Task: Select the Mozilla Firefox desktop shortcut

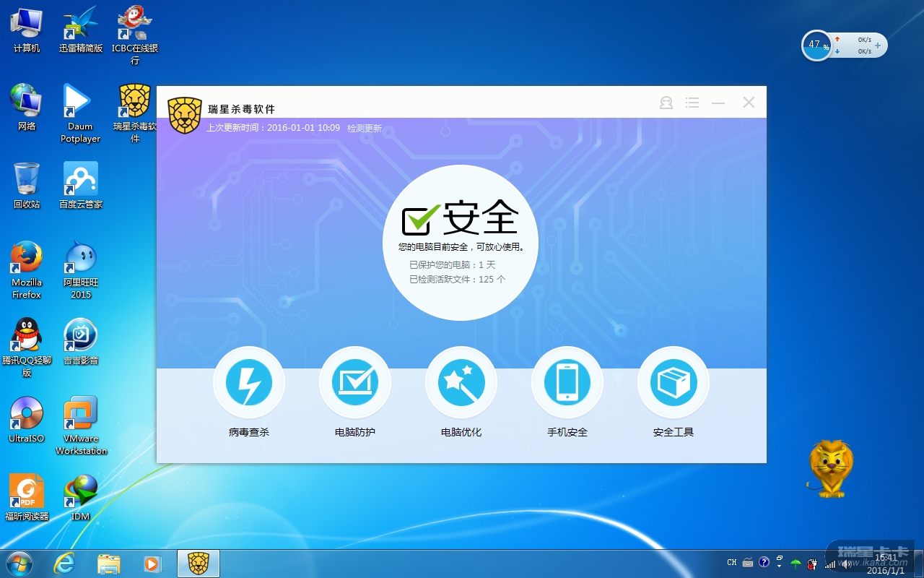Action: (27, 269)
